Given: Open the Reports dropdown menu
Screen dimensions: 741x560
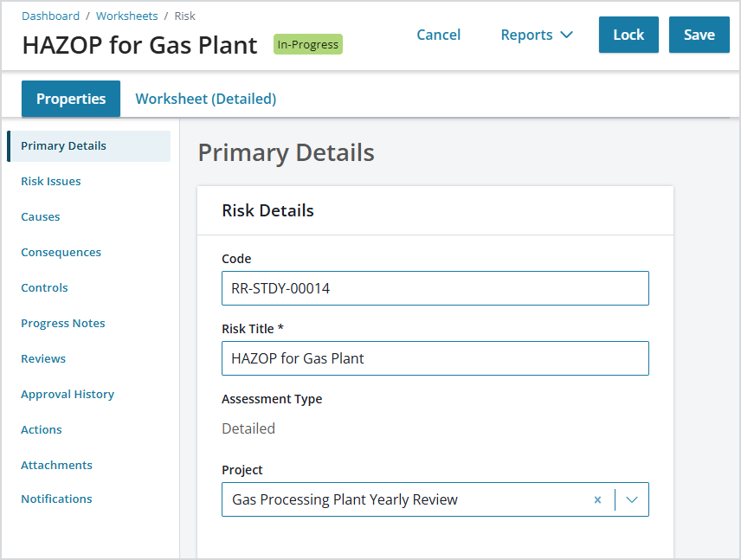Looking at the screenshot, I should pyautogui.click(x=537, y=35).
